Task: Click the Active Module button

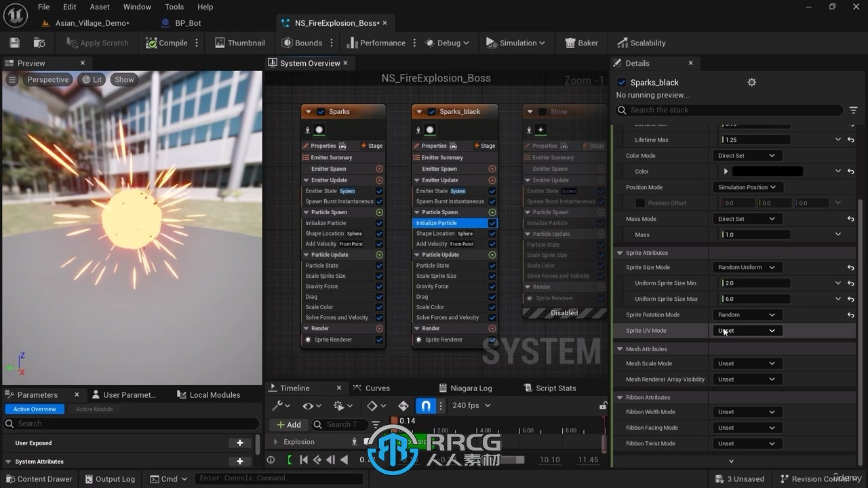Action: pos(94,409)
